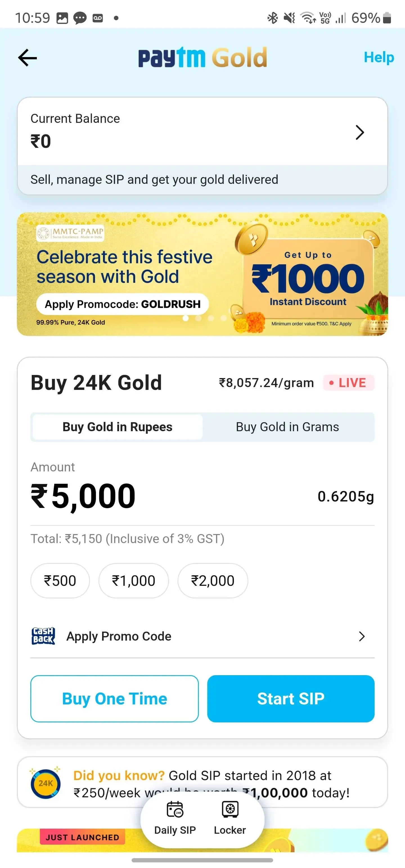Expand Current Balance details chevron
Viewport: 405px width, 868px height.
pos(359,132)
